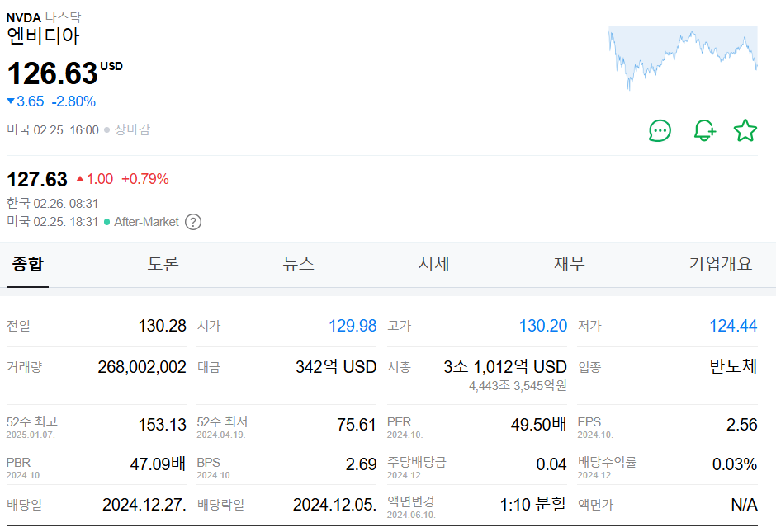Click the PER value 49.50배
Image resolution: width=776 pixels, height=532 pixels.
click(x=538, y=425)
